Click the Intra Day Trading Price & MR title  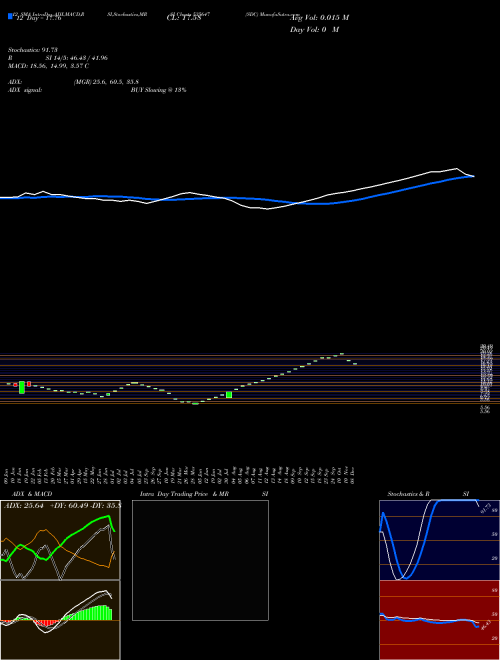click(x=184, y=494)
